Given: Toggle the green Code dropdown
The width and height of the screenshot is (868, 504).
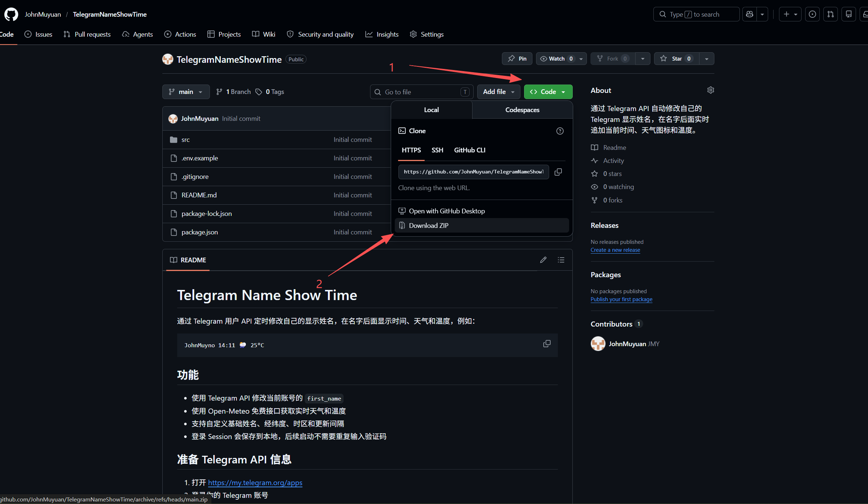Looking at the screenshot, I should [x=548, y=92].
